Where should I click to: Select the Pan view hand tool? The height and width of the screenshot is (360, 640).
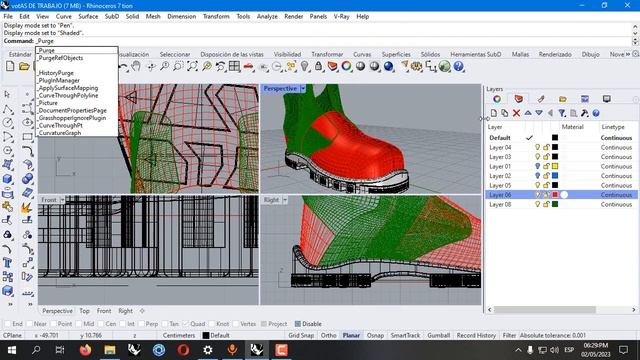tap(136, 66)
